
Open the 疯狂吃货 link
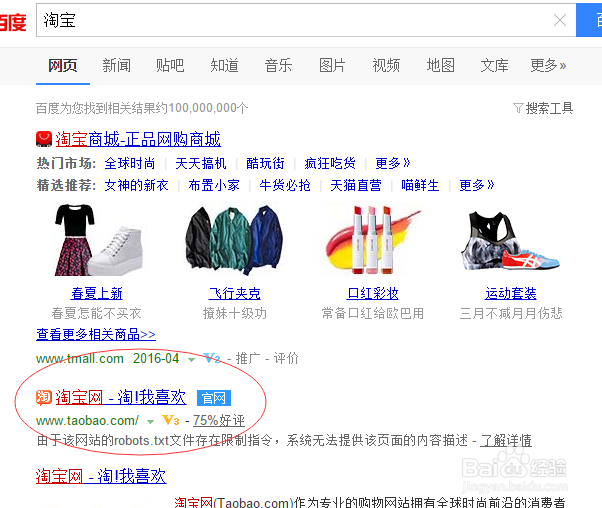330,164
